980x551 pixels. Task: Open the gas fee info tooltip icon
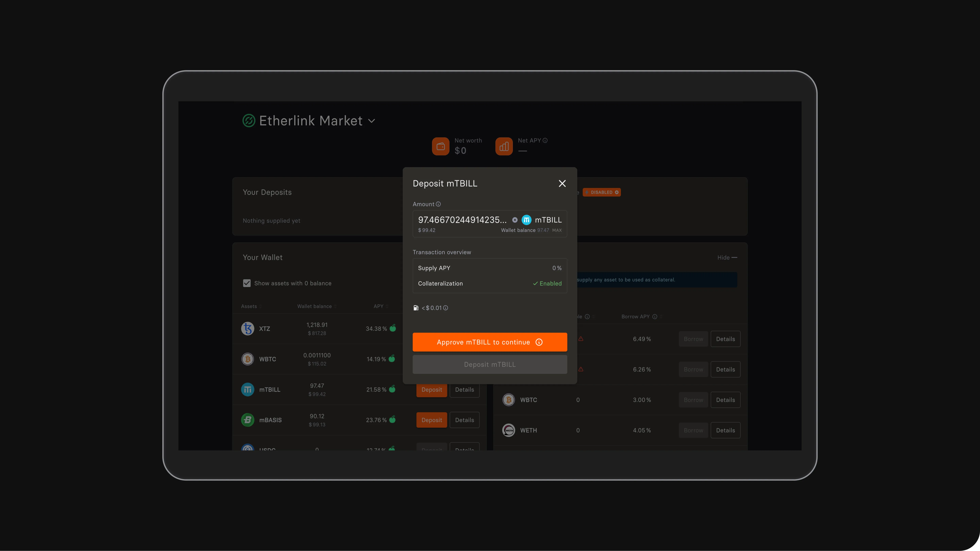point(445,308)
